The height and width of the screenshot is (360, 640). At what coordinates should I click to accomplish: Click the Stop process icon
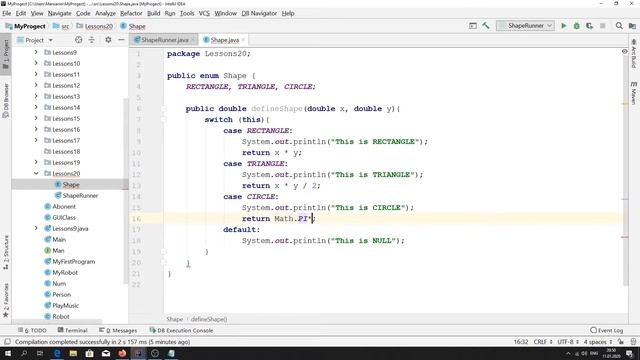pos(602,26)
